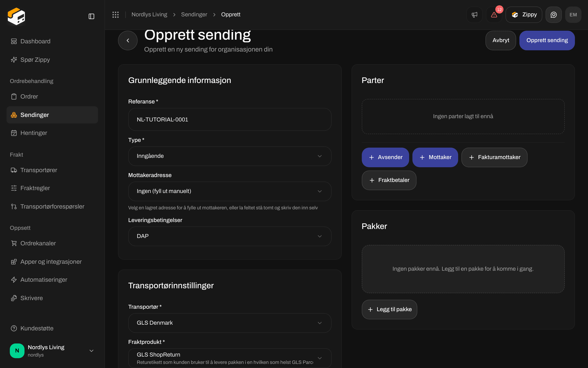The height and width of the screenshot is (368, 588).
Task: Click the blue Opprett sending button
Action: point(547,40)
